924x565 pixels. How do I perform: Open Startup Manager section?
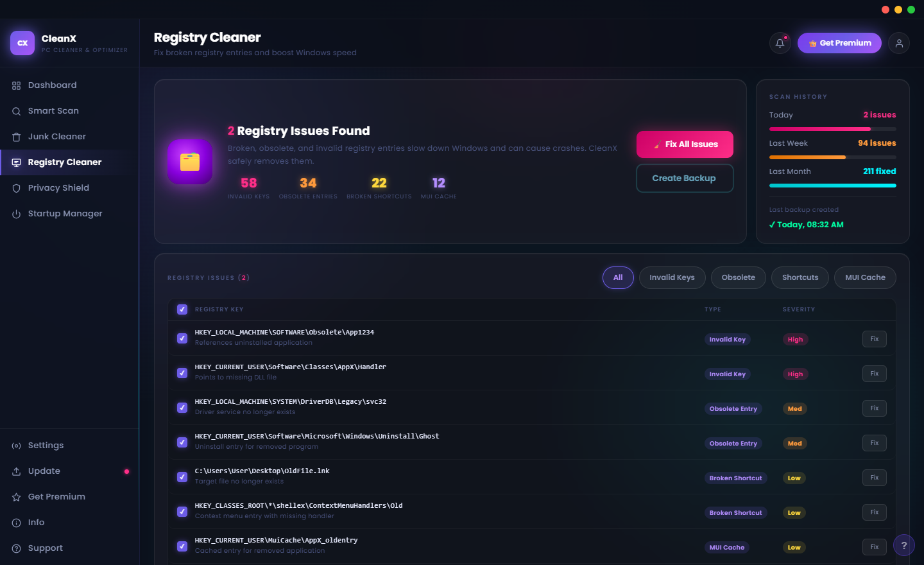(69, 214)
